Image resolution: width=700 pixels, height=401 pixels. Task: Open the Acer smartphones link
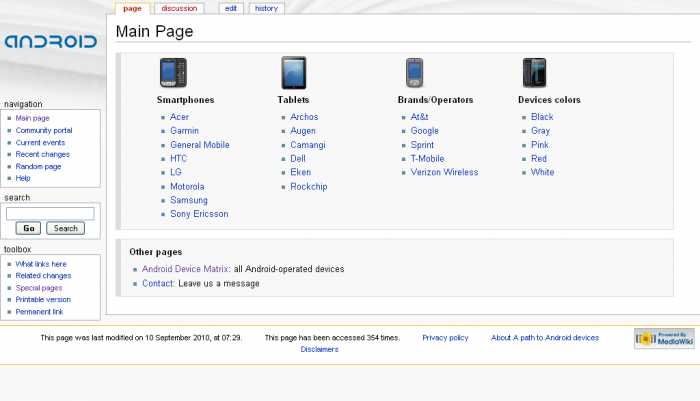[x=179, y=117]
